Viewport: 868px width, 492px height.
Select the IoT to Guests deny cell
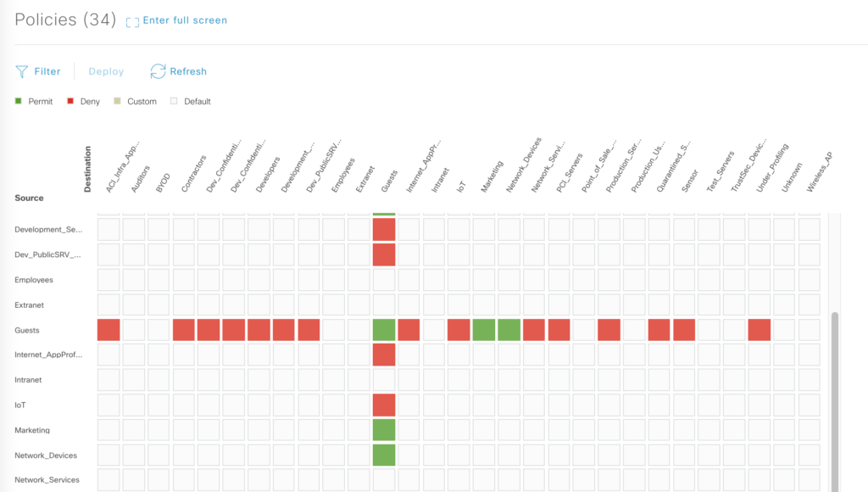pyautogui.click(x=384, y=405)
